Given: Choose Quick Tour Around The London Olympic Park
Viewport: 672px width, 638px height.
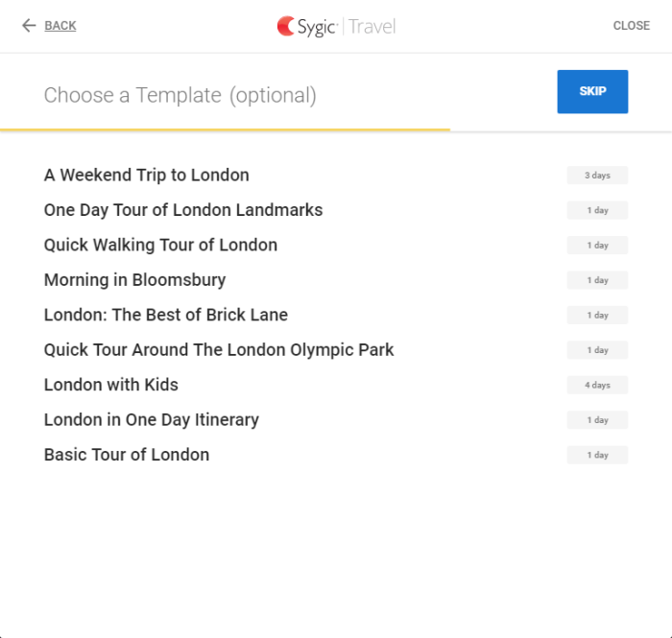Looking at the screenshot, I should (x=218, y=350).
